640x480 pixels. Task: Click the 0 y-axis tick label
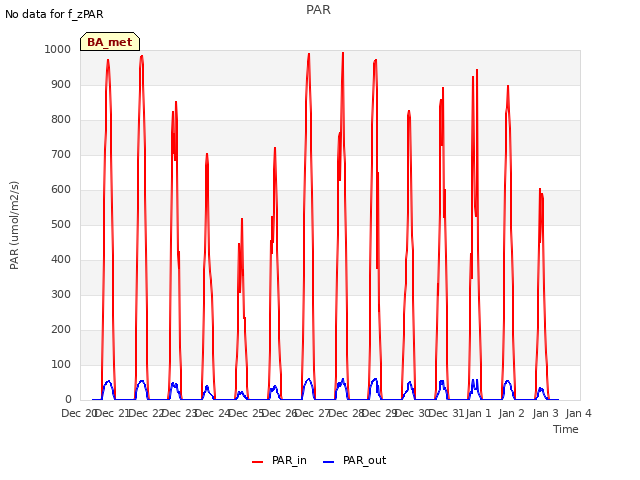tap(68, 399)
